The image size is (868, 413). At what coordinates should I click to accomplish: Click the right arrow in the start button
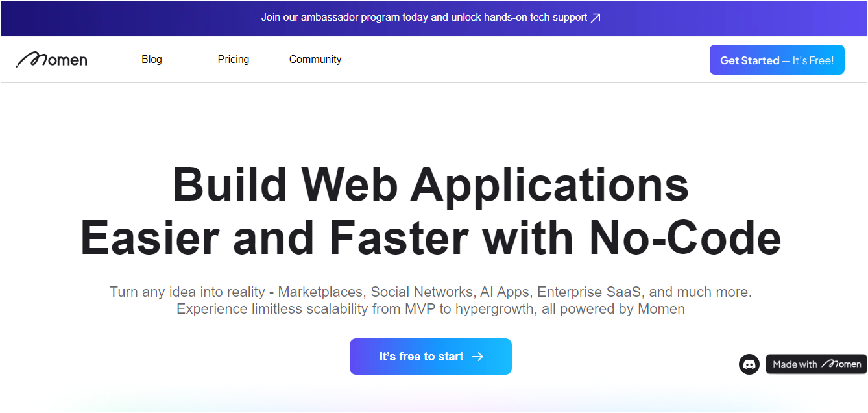(477, 357)
